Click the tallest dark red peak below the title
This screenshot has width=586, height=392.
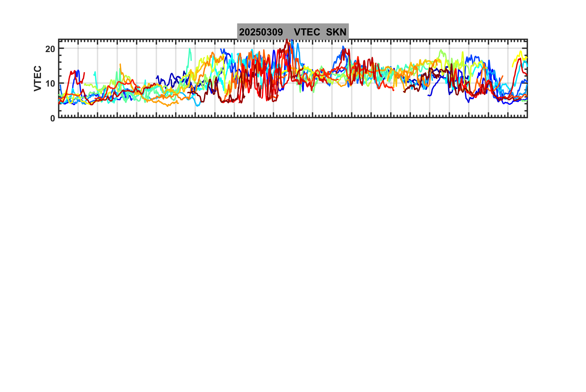(287, 40)
